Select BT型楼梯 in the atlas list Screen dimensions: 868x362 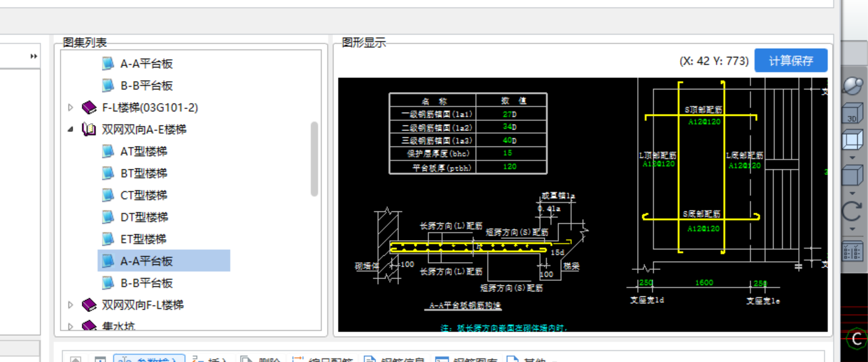(144, 174)
